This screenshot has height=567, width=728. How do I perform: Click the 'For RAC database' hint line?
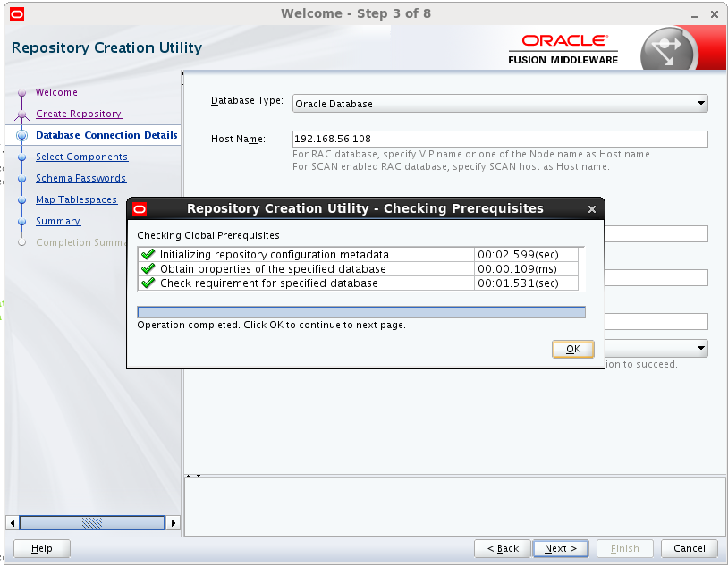point(472,154)
